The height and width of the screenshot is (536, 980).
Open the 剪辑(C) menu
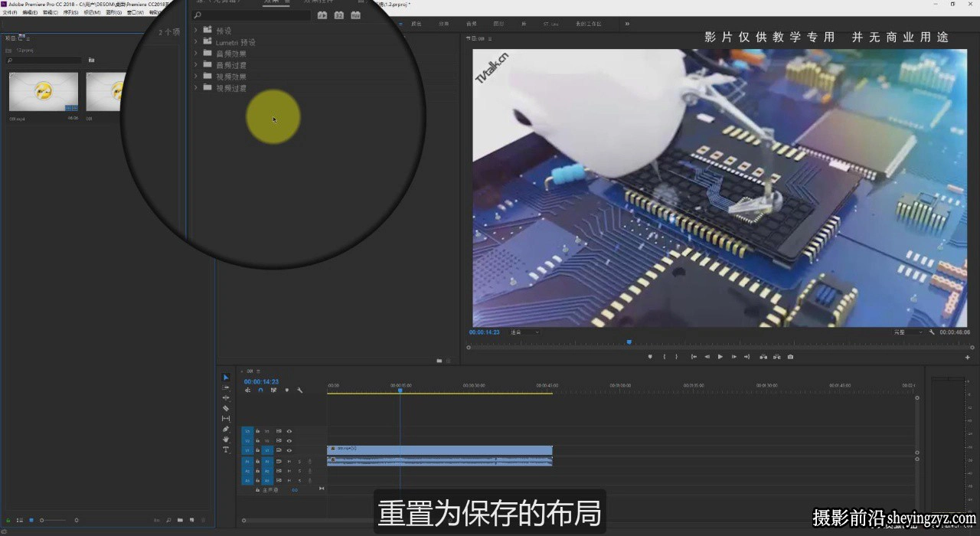coord(51,12)
